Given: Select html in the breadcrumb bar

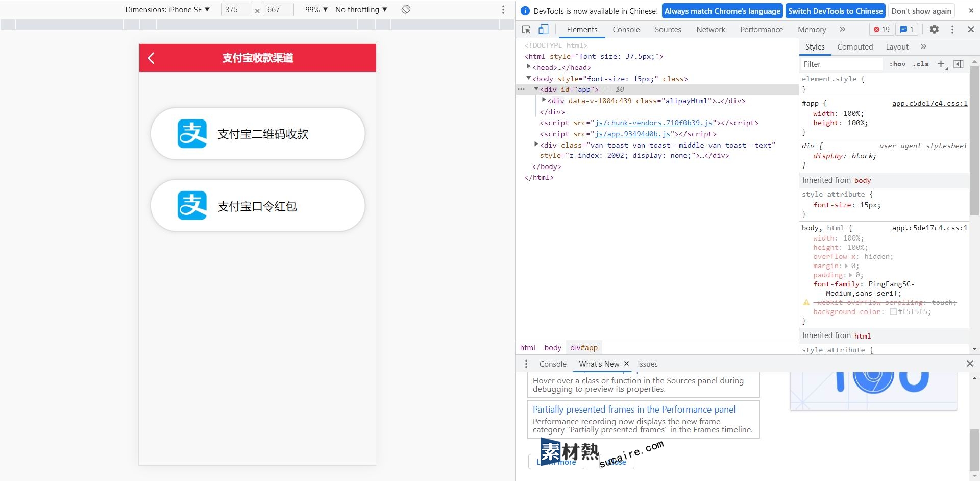Looking at the screenshot, I should click(527, 348).
